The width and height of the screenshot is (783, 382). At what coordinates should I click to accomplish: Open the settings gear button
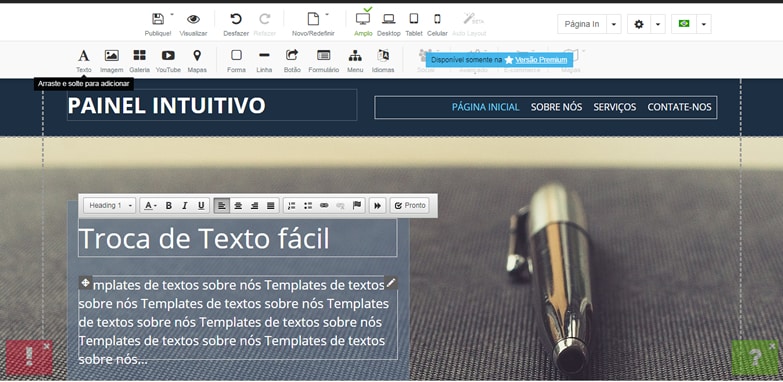click(x=639, y=24)
